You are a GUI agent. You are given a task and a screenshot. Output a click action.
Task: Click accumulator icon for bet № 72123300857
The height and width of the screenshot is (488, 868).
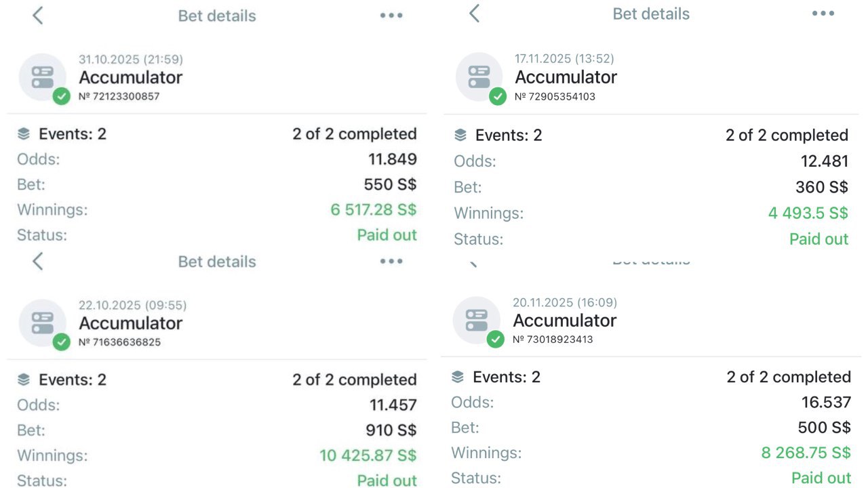43,77
